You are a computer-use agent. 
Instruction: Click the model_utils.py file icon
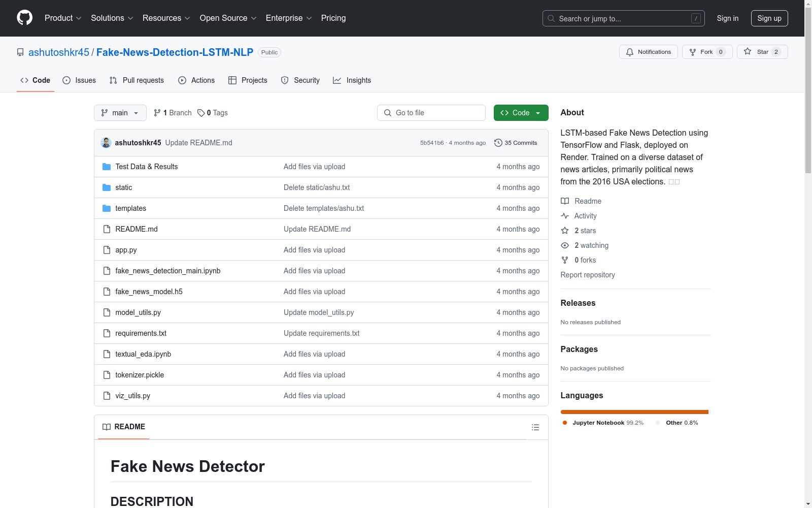point(107,312)
